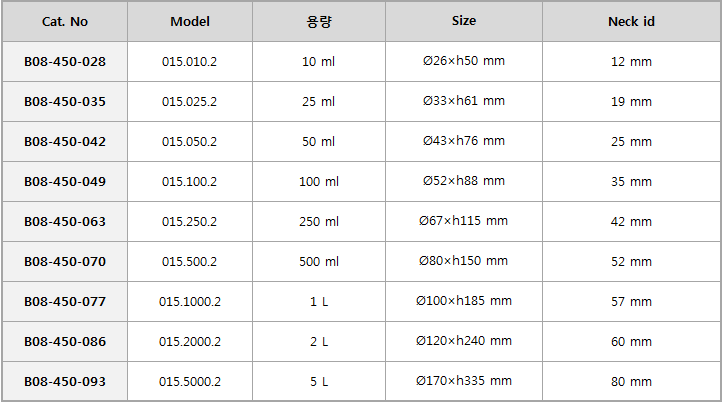Click model cell 015.5000.2
The image size is (723, 403).
click(x=190, y=381)
